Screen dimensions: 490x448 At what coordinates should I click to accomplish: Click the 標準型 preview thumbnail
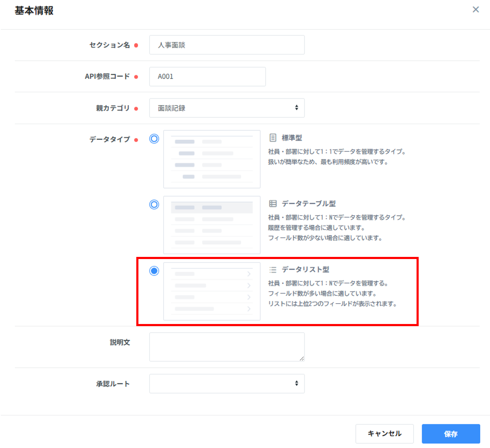211,159
